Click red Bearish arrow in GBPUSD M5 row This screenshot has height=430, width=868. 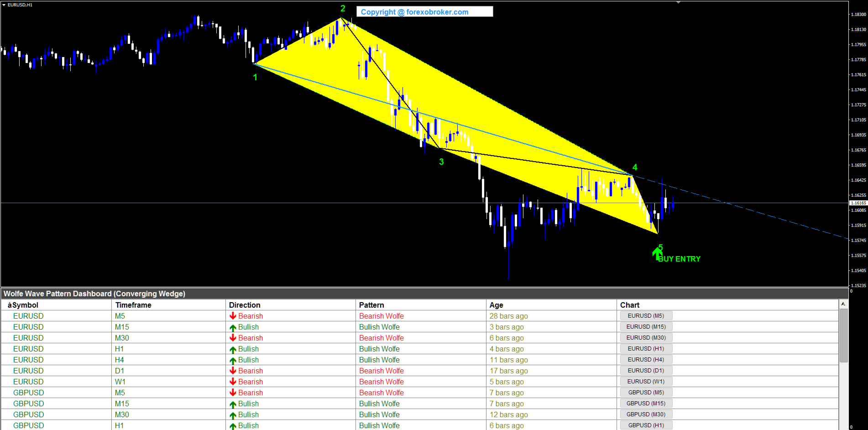(233, 393)
